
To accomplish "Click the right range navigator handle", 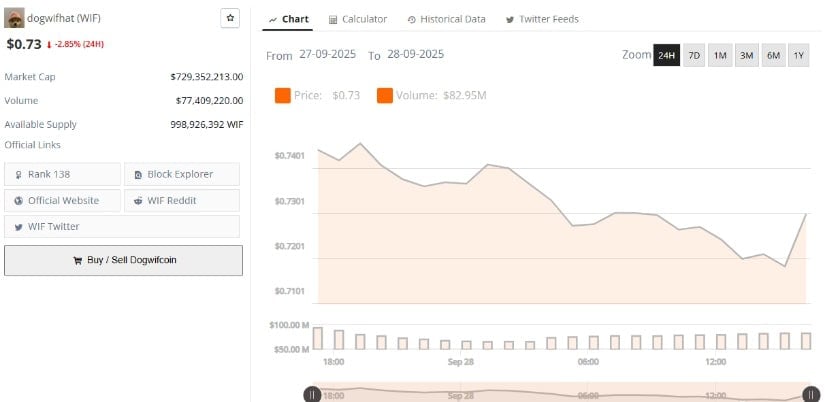I will [812, 395].
